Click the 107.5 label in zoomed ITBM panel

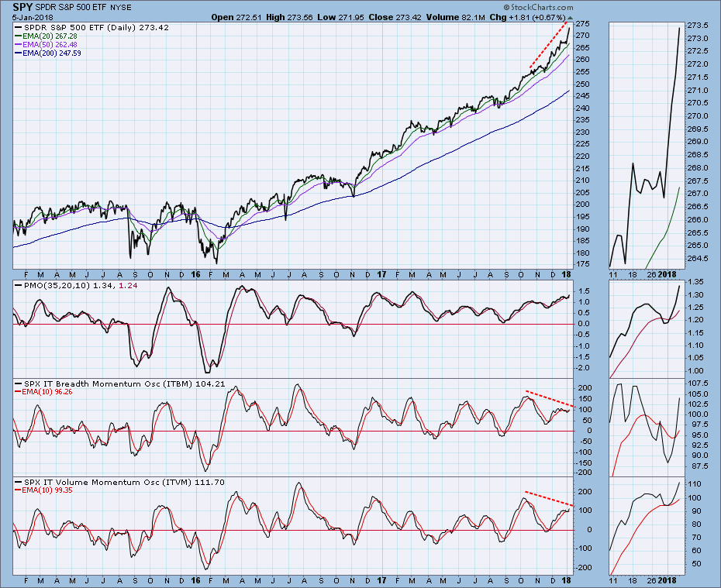pos(697,383)
